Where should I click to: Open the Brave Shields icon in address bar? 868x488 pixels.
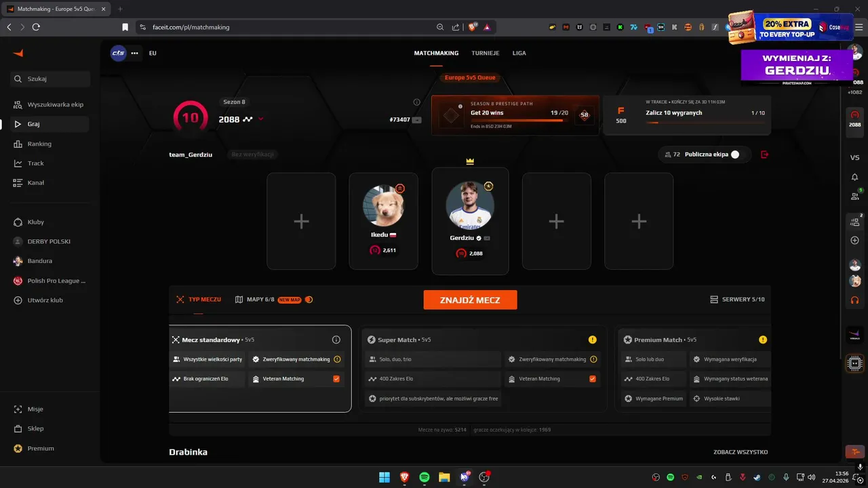click(x=473, y=27)
